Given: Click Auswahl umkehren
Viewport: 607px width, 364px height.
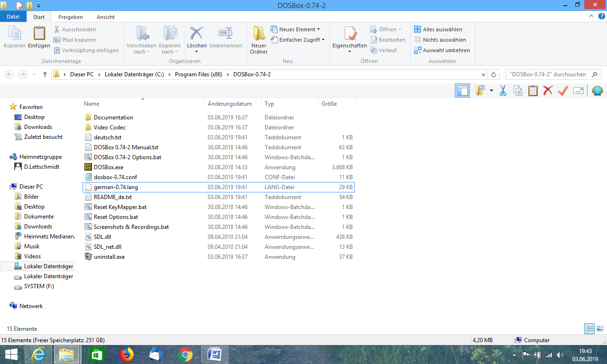Looking at the screenshot, I should tap(442, 50).
